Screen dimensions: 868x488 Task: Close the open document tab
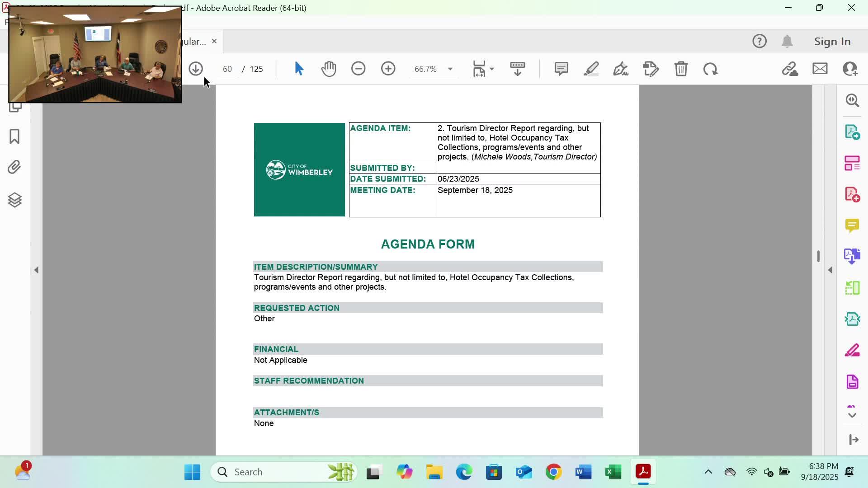(214, 41)
